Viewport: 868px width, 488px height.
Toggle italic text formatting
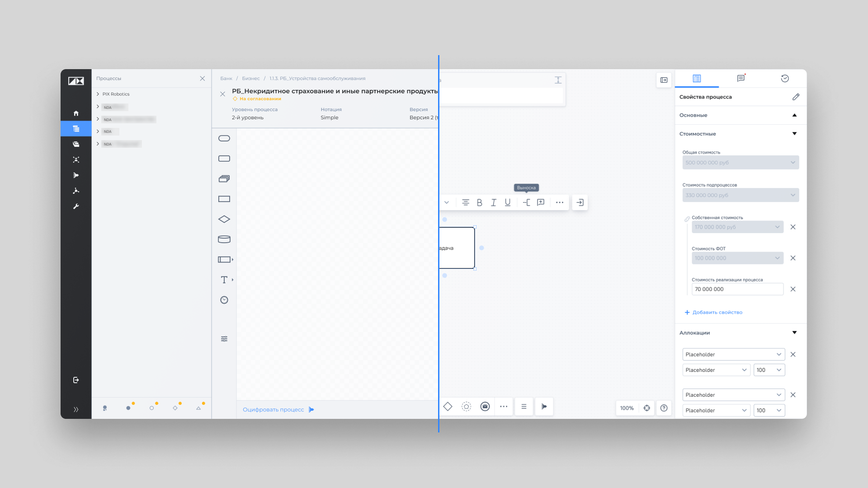point(494,202)
